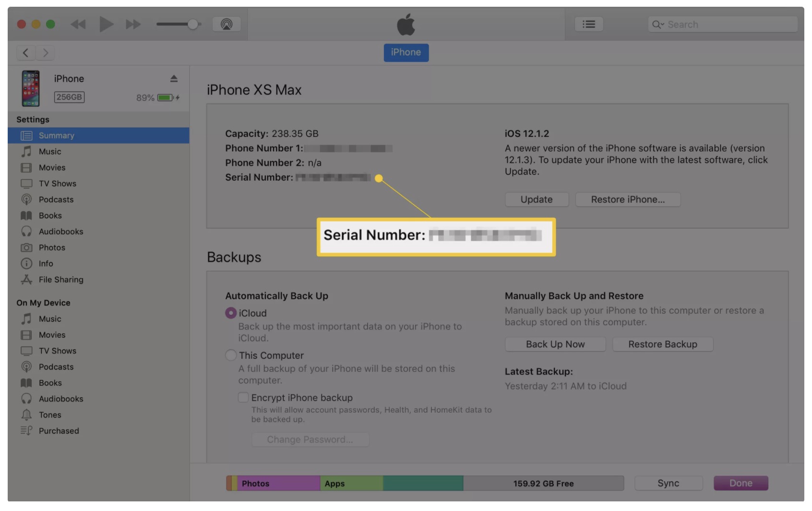The width and height of the screenshot is (812, 511).
Task: Click the forward navigation chevron
Action: pos(45,53)
